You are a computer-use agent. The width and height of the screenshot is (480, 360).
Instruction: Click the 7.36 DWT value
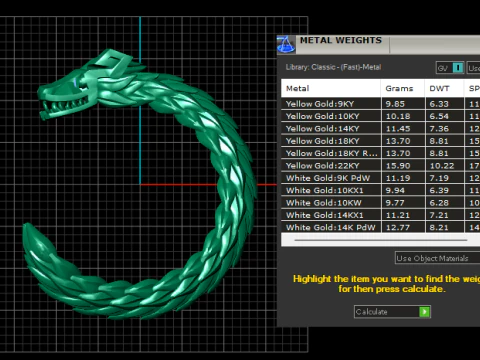(439, 129)
